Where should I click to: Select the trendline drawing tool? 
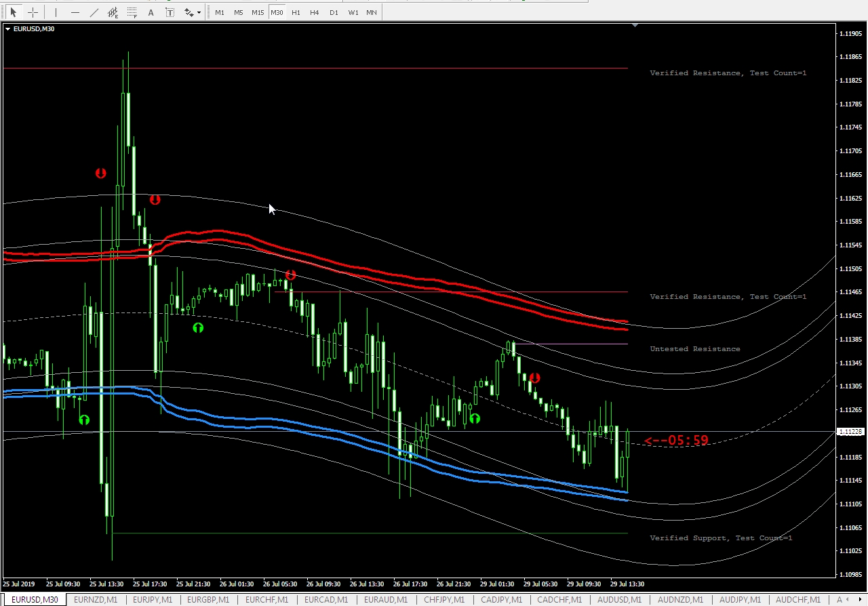click(x=94, y=12)
